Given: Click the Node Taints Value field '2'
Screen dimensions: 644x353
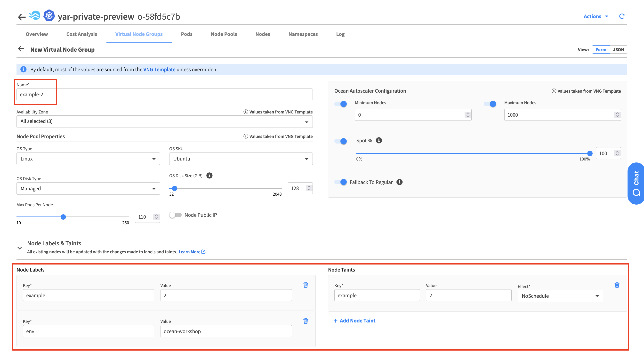Looking at the screenshot, I should [468, 295].
